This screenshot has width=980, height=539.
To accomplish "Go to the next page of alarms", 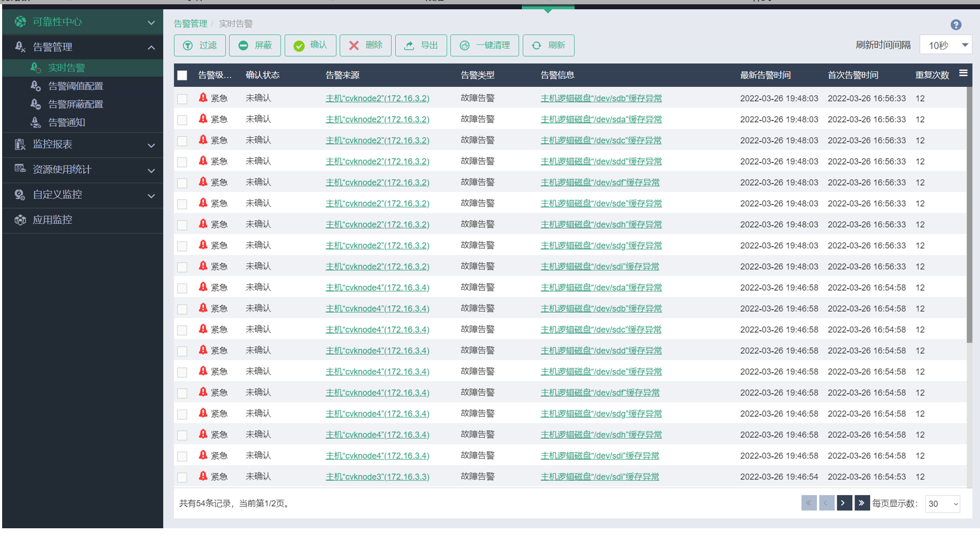I will click(843, 503).
